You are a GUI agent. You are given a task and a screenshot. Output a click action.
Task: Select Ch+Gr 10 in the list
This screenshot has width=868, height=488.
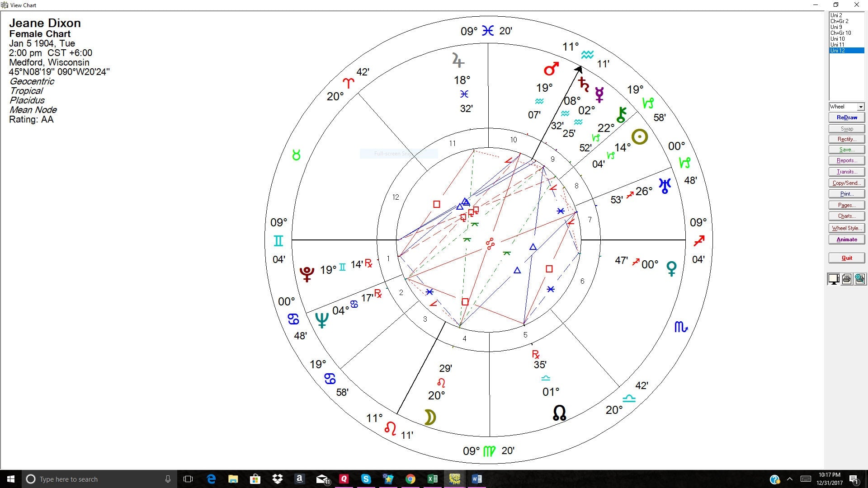pyautogui.click(x=840, y=33)
